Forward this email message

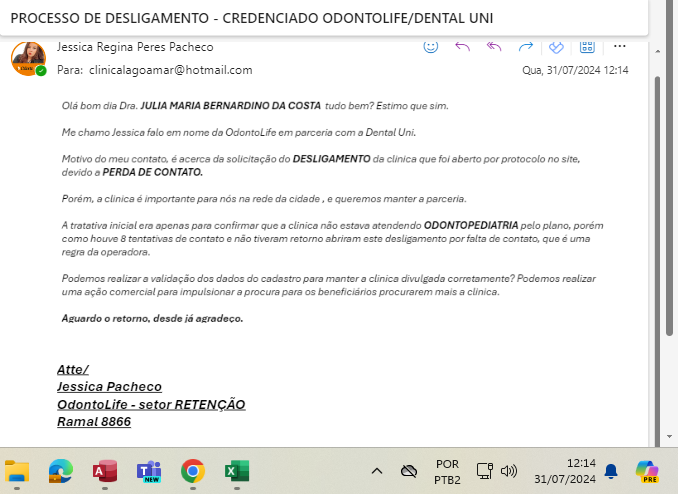tap(525, 46)
